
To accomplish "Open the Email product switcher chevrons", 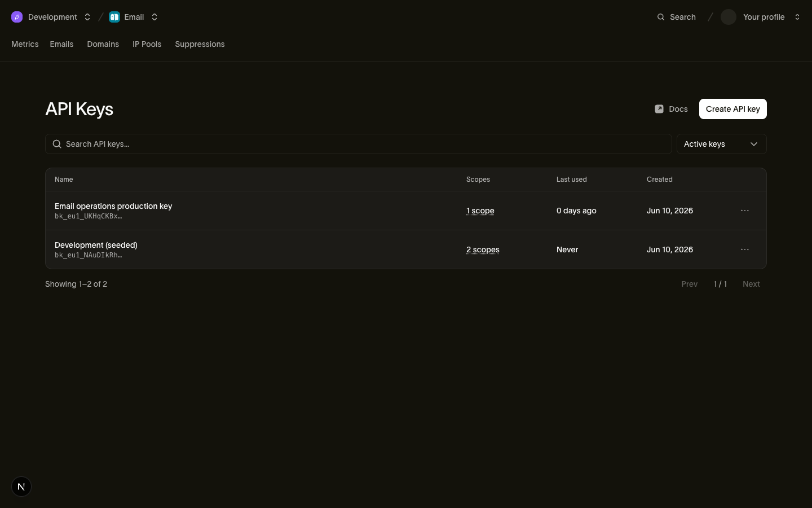I will click(155, 17).
